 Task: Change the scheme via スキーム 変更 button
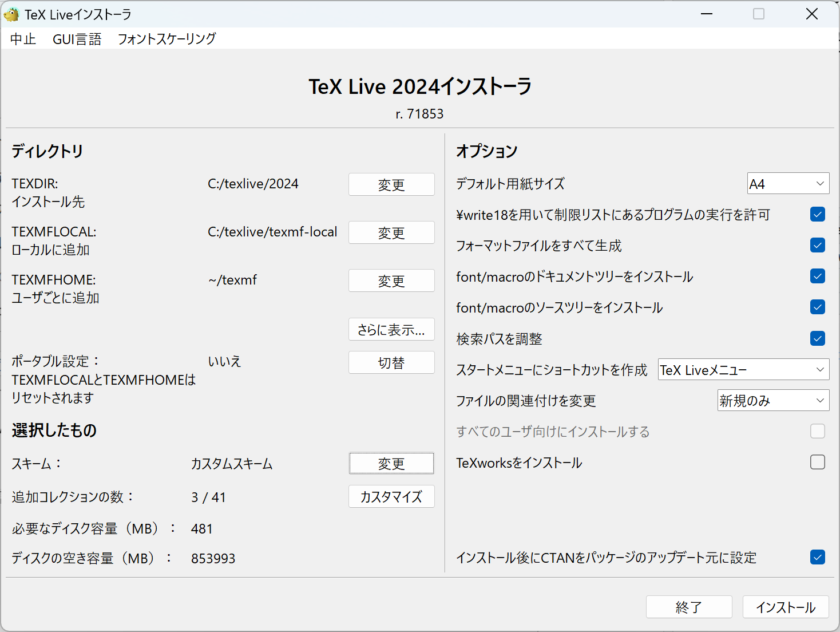391,463
